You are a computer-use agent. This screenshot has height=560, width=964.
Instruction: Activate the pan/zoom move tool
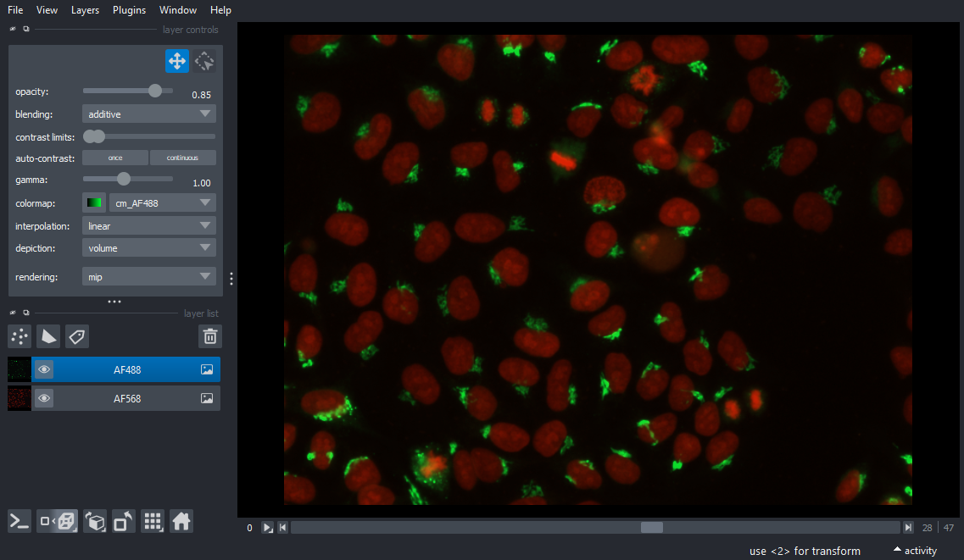click(x=177, y=61)
